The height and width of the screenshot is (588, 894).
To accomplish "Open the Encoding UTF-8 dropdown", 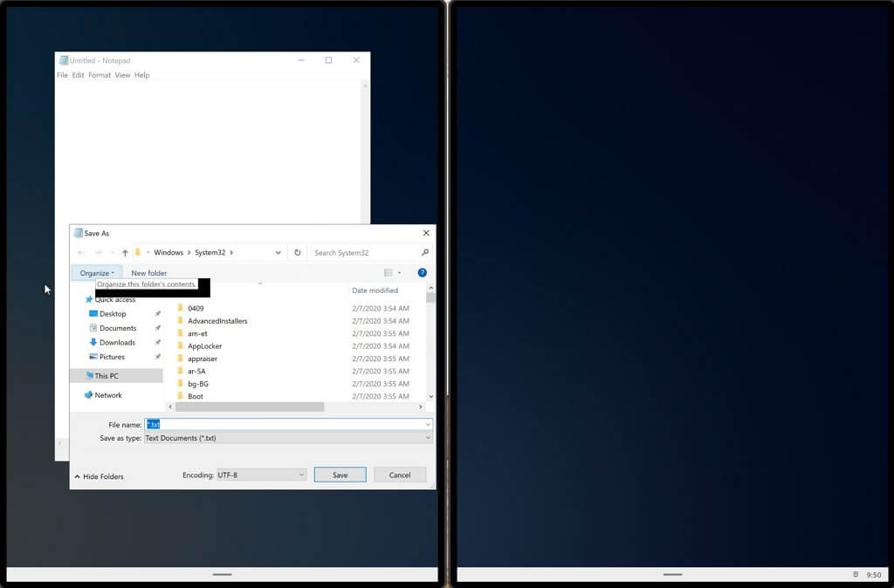I will coord(261,475).
